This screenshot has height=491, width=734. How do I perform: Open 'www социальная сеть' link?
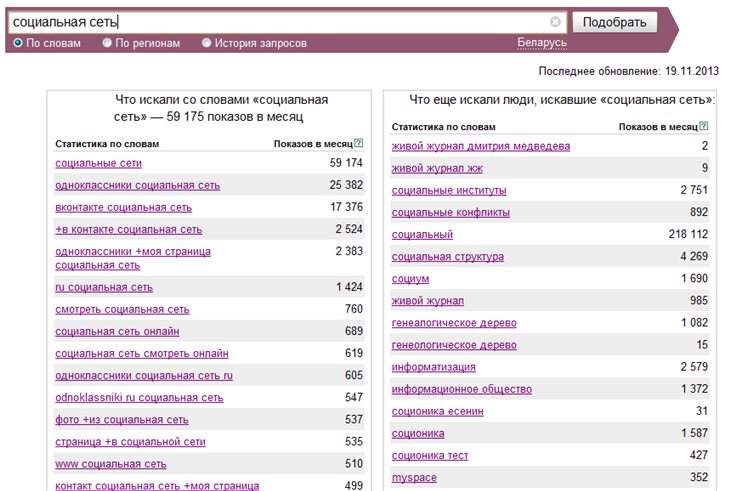[x=110, y=464]
